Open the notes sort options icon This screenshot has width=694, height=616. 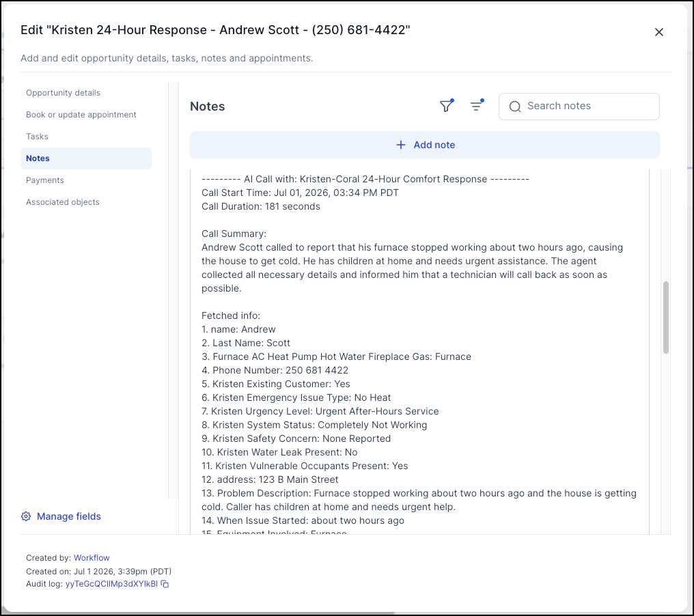[477, 106]
